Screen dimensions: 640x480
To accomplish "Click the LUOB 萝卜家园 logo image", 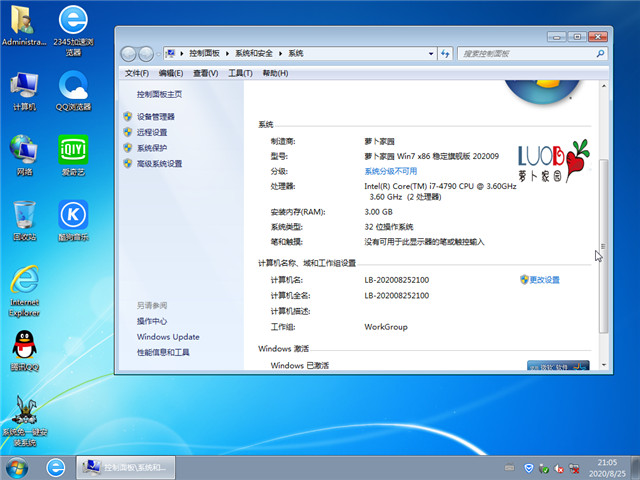I will coord(554,161).
